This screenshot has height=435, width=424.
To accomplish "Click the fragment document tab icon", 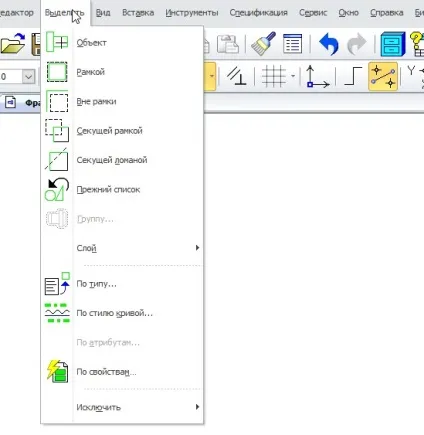I will click(x=11, y=103).
